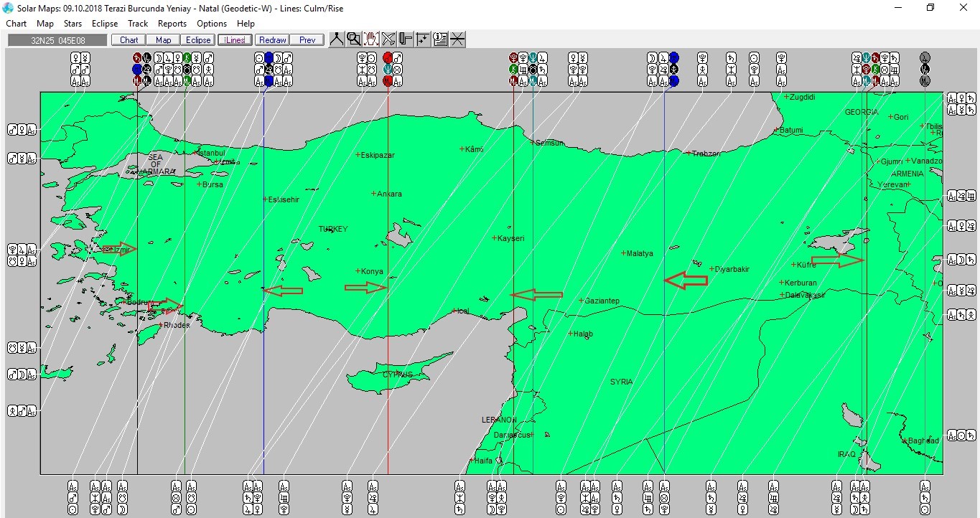Click the Ankara city marker on map

(373, 194)
